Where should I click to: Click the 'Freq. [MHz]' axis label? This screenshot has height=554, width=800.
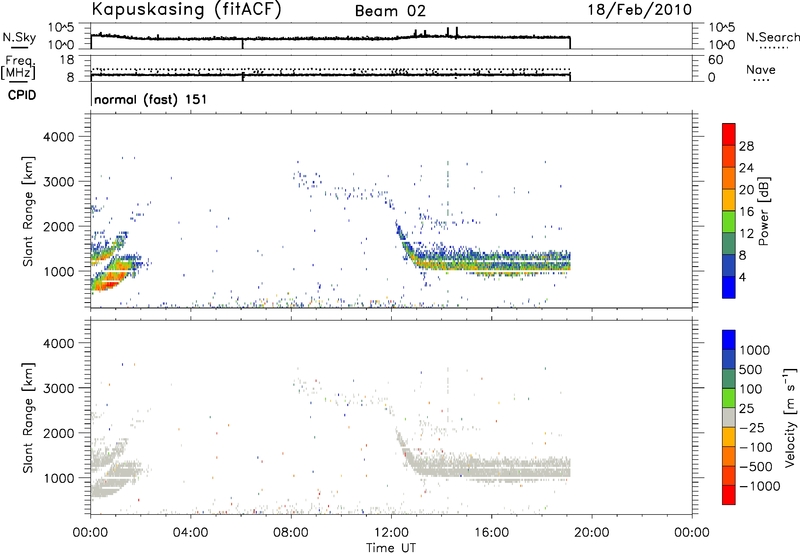(19, 67)
